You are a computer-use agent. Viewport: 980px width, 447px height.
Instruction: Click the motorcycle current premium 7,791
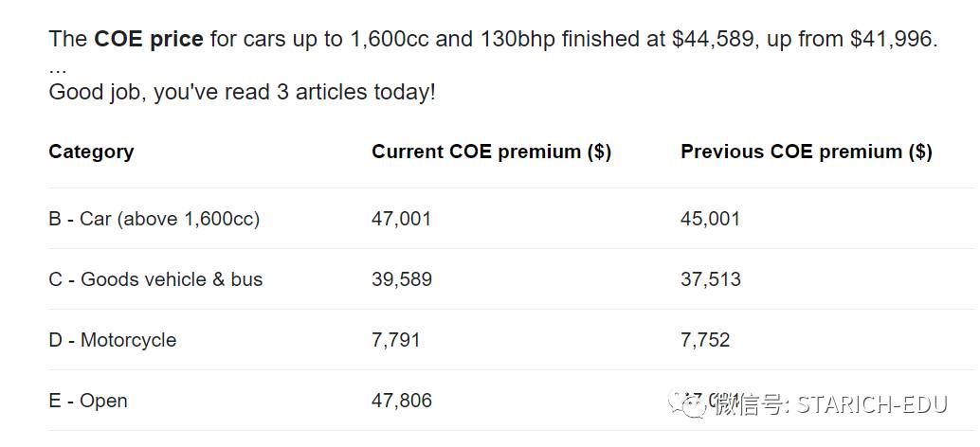pyautogui.click(x=396, y=340)
